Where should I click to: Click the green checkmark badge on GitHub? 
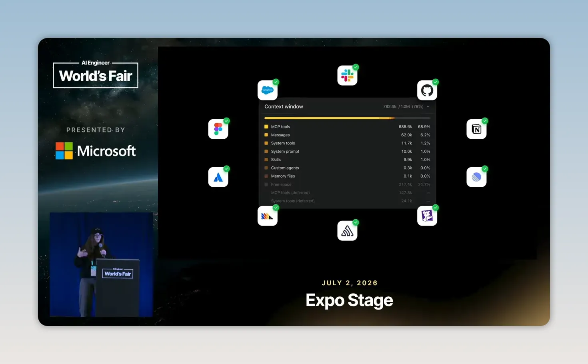pos(436,82)
